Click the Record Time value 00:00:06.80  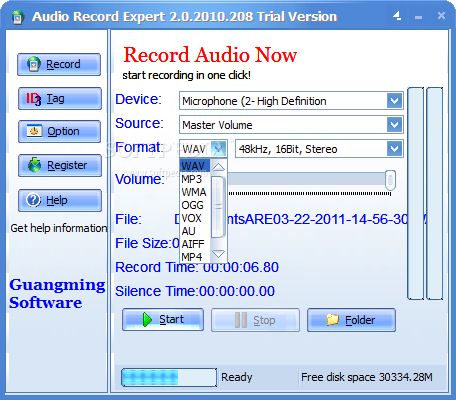point(241,267)
